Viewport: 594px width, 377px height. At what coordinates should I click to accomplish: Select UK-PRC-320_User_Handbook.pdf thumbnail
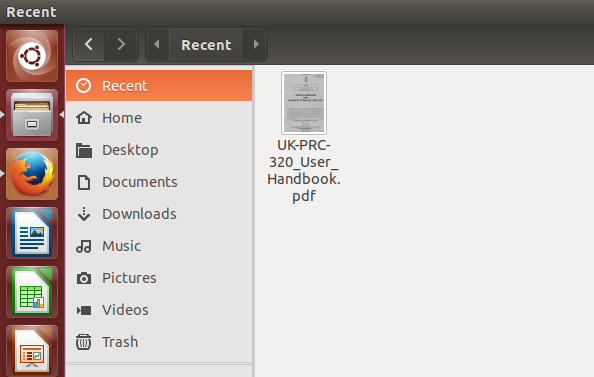(x=304, y=103)
